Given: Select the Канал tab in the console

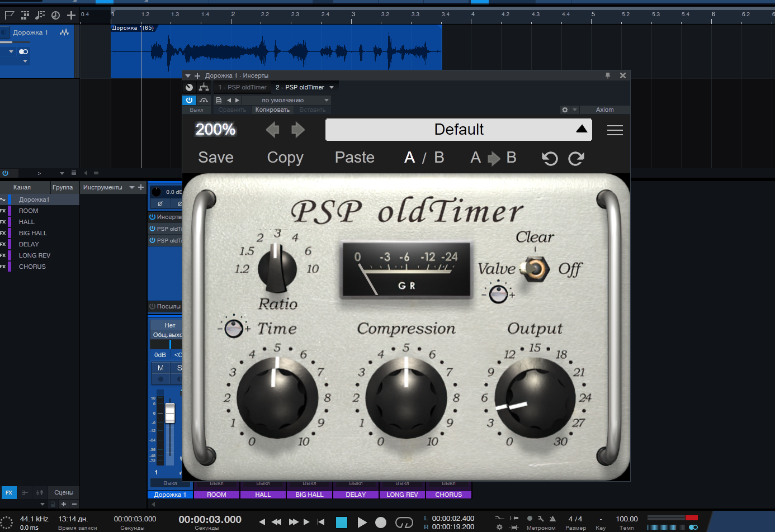Looking at the screenshot, I should (x=22, y=187).
